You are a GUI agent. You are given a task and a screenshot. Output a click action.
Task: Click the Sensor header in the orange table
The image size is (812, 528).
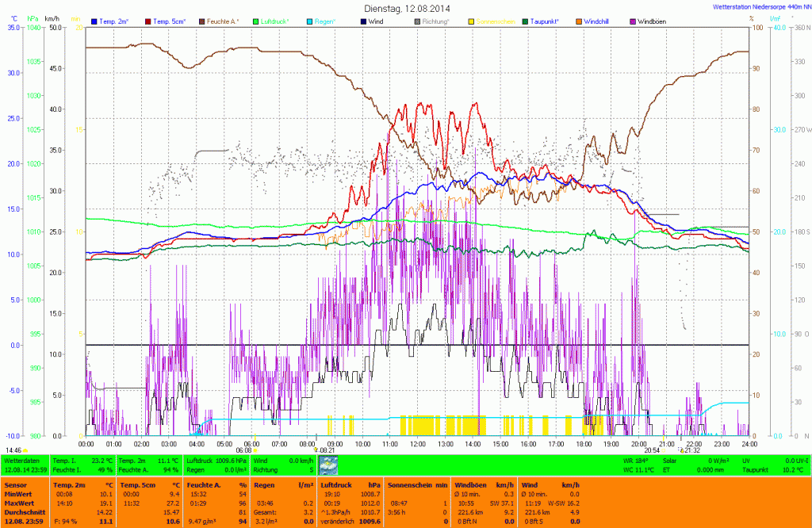pyautogui.click(x=15, y=483)
